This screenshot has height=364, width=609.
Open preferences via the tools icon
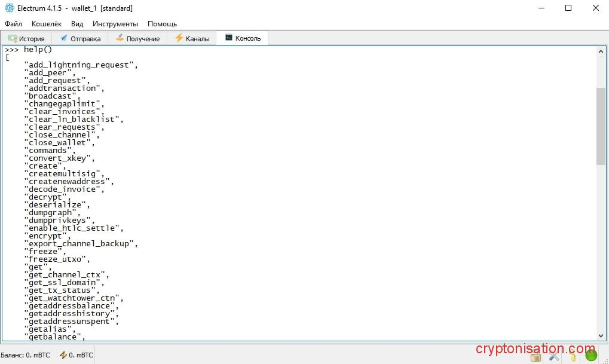(x=554, y=356)
